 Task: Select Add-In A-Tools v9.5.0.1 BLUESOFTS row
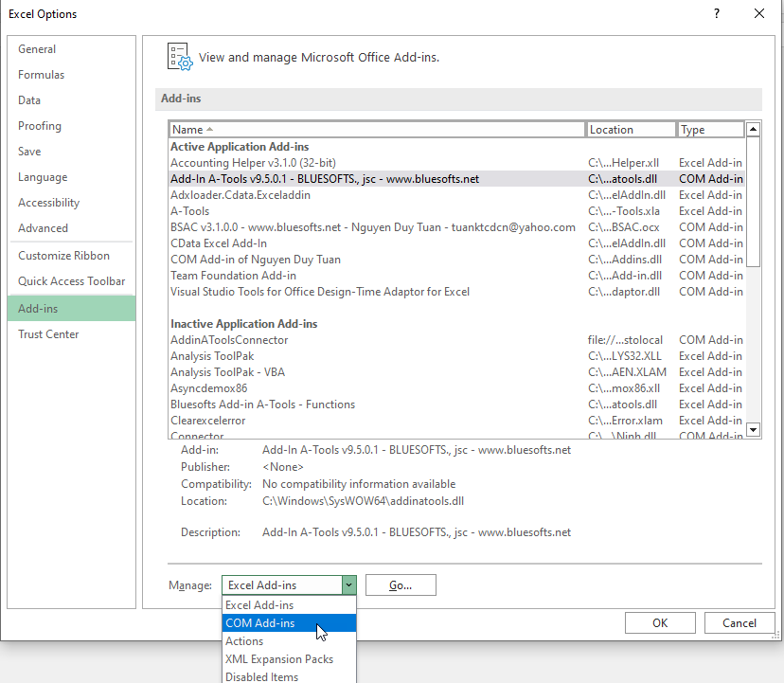457,179
